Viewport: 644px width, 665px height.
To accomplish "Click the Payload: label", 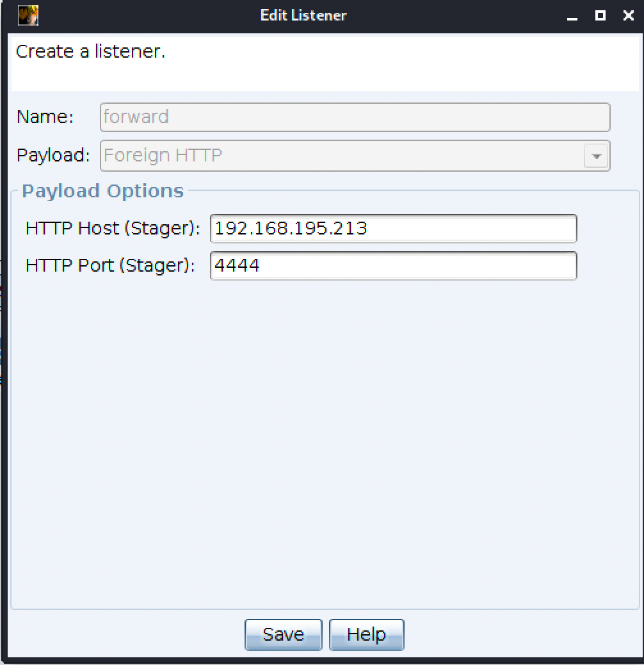I will (53, 156).
